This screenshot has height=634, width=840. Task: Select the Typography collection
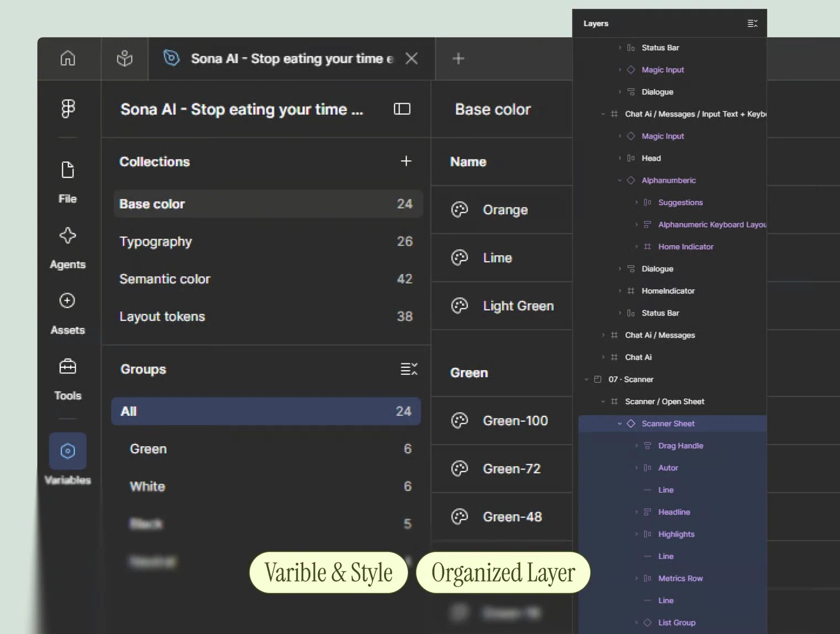pos(268,241)
